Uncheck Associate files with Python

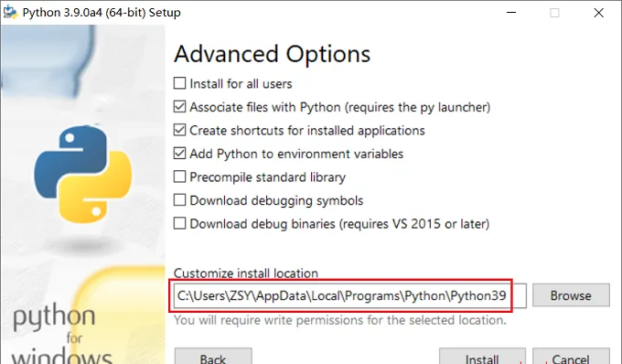[179, 107]
